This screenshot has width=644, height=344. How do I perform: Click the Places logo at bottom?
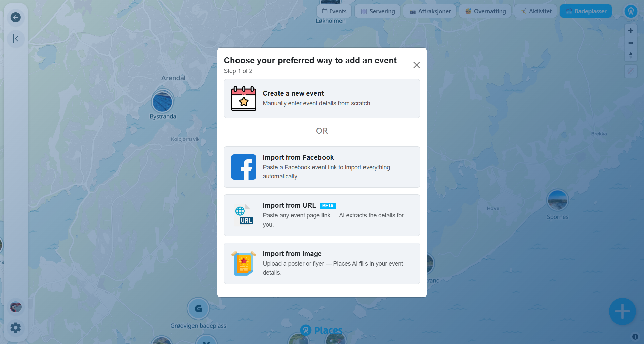[321, 330]
